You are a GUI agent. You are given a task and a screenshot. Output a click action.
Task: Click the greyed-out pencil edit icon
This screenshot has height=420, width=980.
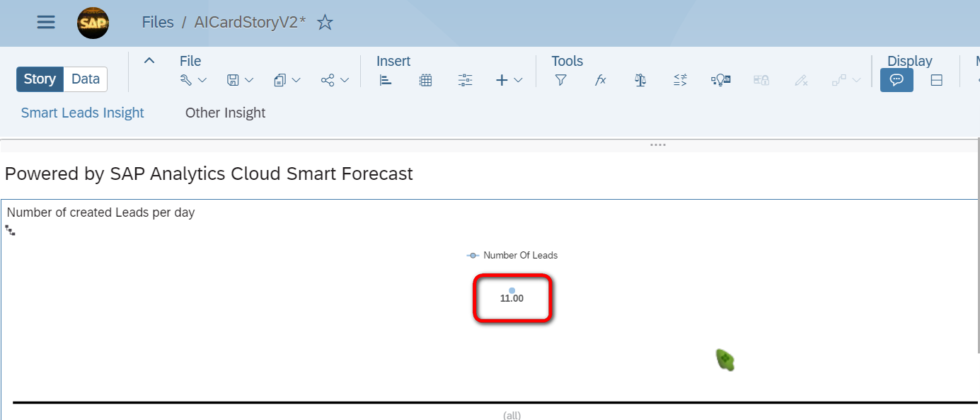pyautogui.click(x=801, y=81)
